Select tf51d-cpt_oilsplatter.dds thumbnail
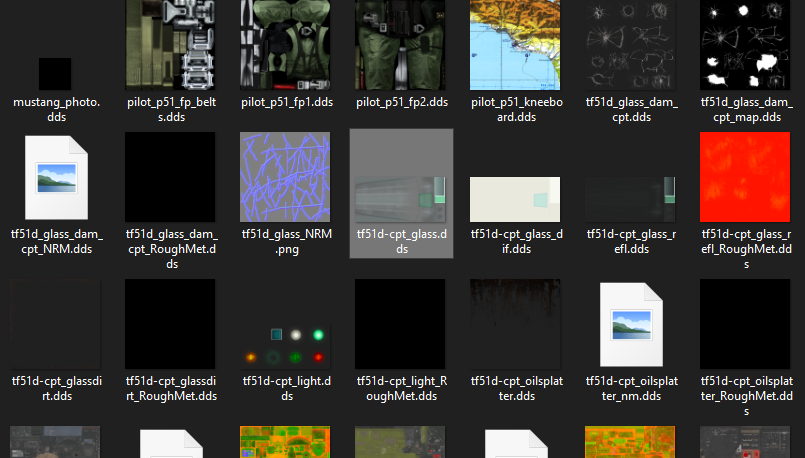The width and height of the screenshot is (805, 458). 515,324
